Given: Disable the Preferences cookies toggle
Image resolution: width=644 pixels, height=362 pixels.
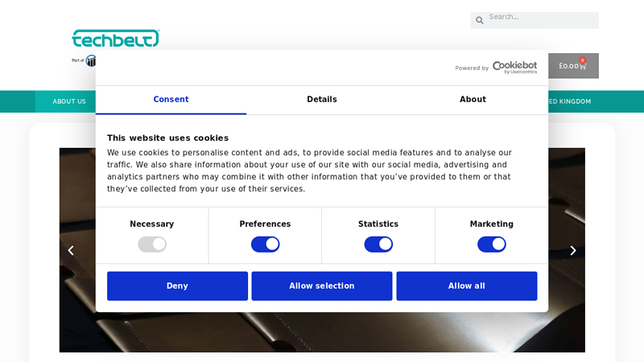Looking at the screenshot, I should (x=266, y=245).
